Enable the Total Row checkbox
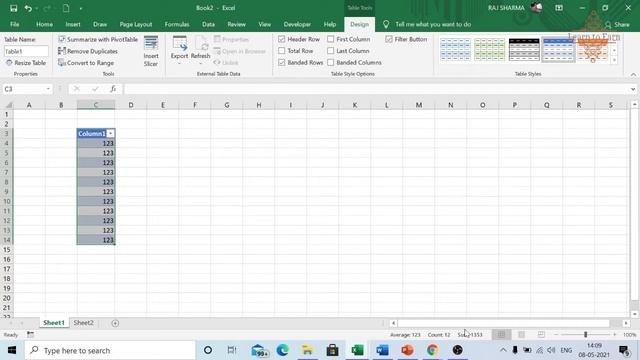Screen dimensions: 640x360 click(282, 51)
